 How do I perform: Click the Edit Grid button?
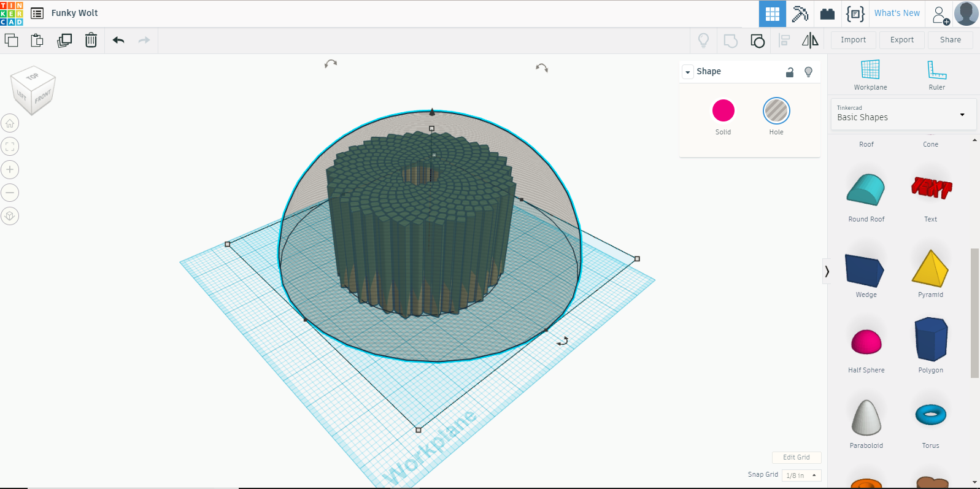coord(797,458)
